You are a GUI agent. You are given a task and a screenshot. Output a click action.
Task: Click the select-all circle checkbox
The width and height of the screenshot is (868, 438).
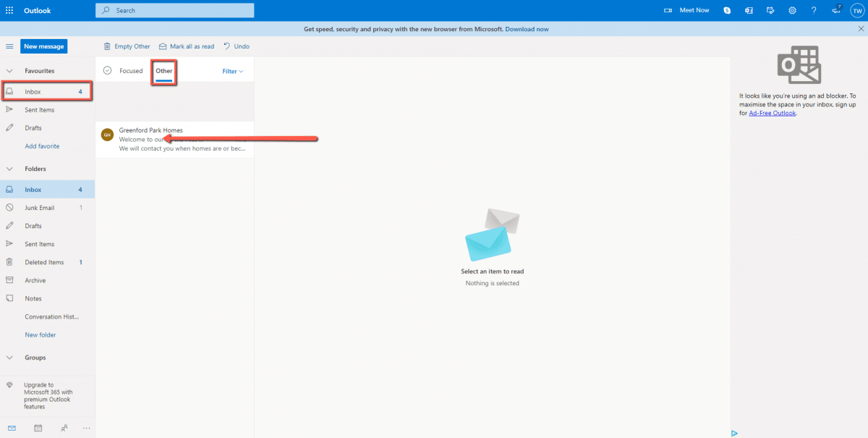click(x=107, y=71)
